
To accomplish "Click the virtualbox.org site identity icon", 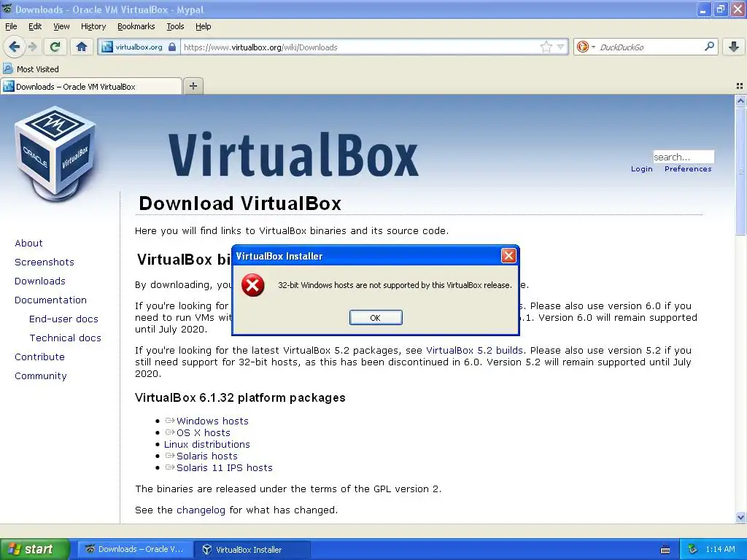I will tap(107, 47).
